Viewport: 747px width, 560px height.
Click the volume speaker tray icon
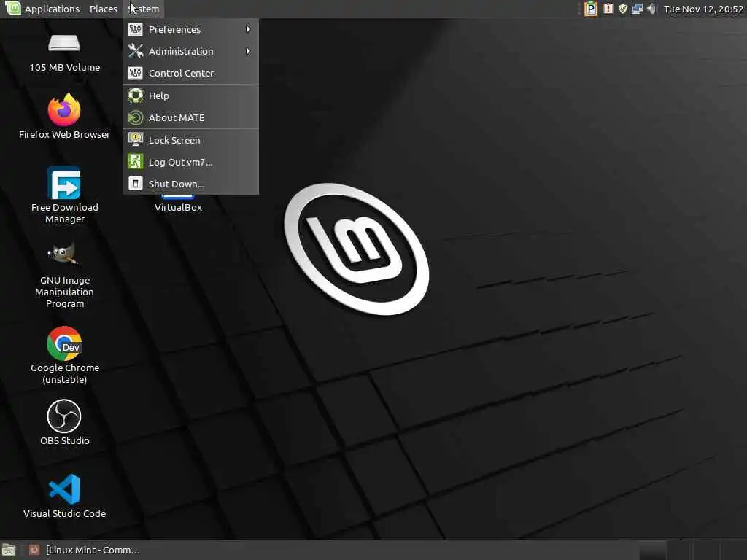651,9
